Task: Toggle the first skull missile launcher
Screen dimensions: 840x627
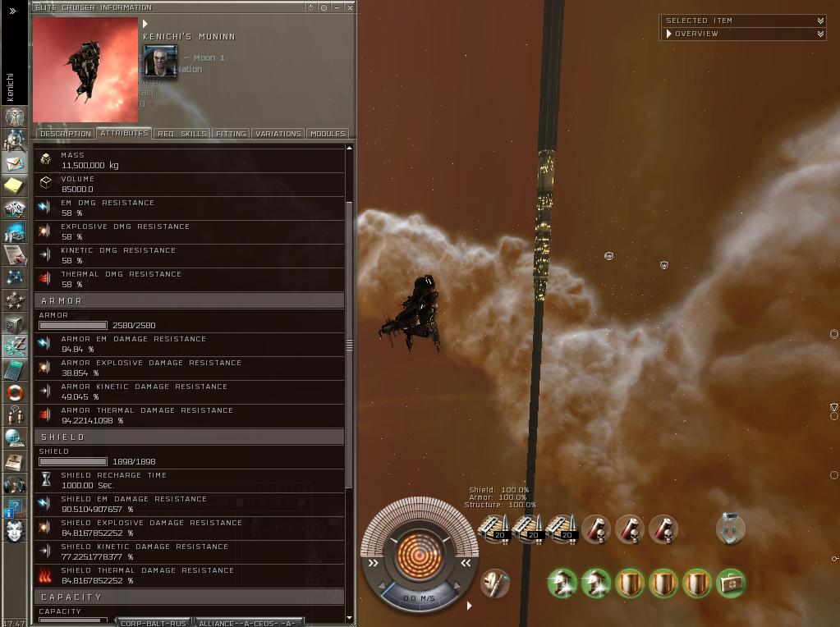Action: pos(595,529)
